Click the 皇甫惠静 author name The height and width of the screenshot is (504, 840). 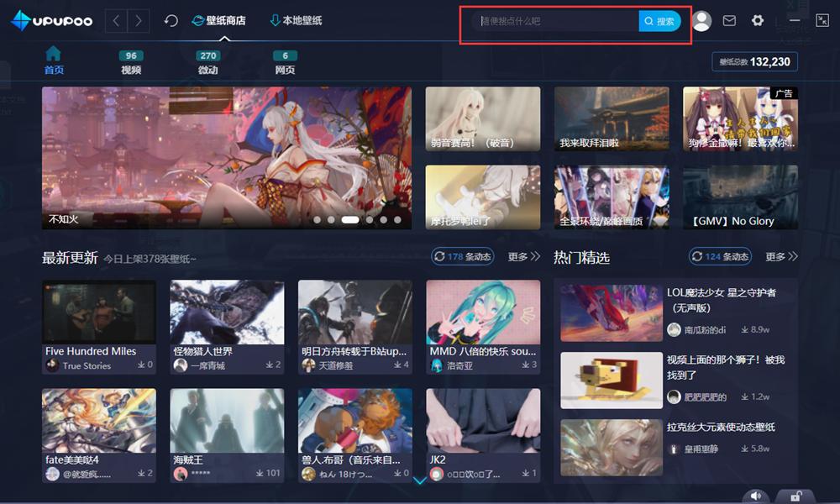pyautogui.click(x=701, y=449)
